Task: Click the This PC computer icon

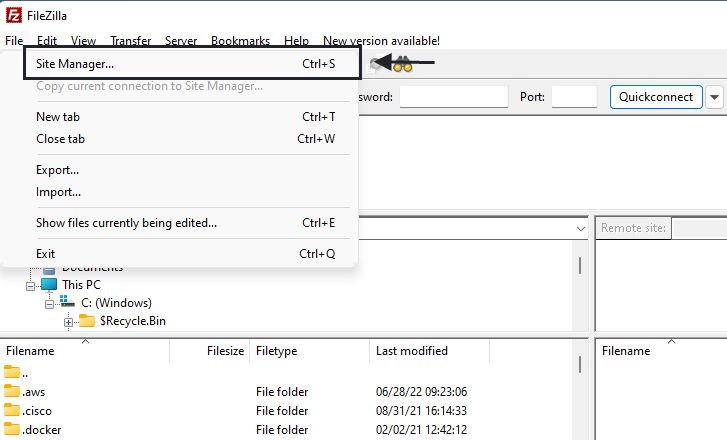Action: 49,284
